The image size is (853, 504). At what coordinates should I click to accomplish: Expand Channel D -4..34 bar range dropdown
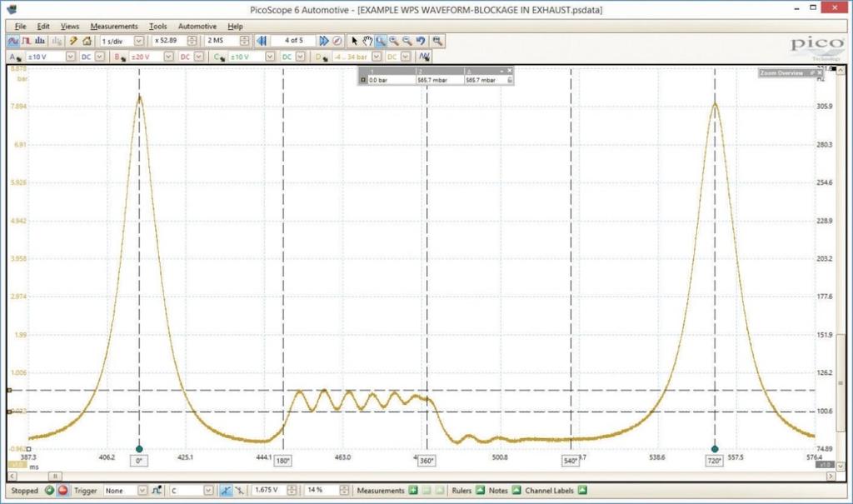(377, 57)
